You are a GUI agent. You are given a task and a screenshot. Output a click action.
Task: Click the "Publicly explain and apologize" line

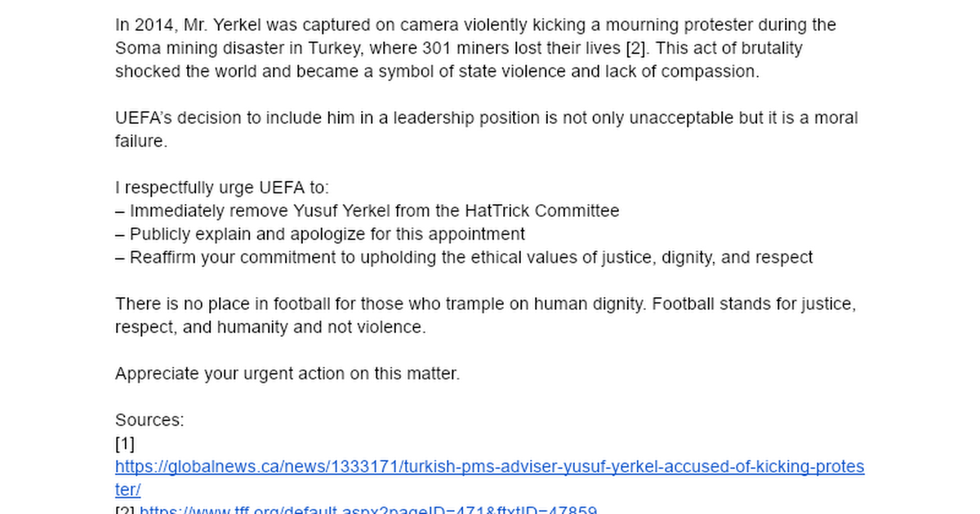point(319,234)
